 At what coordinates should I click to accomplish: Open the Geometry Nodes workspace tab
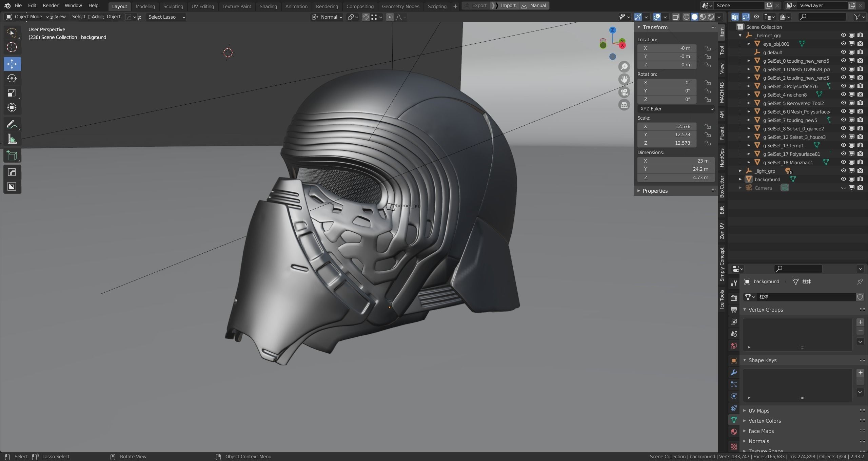(400, 6)
